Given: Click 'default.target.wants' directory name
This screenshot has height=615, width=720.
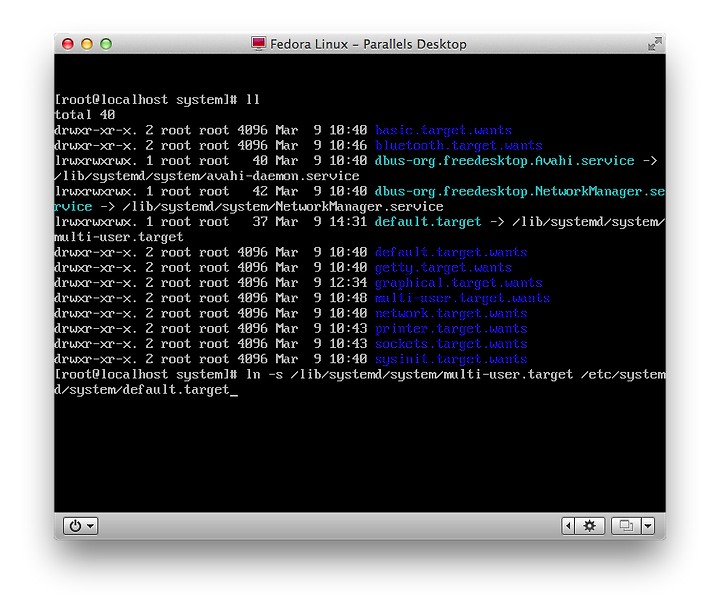Looking at the screenshot, I should pyautogui.click(x=451, y=253).
